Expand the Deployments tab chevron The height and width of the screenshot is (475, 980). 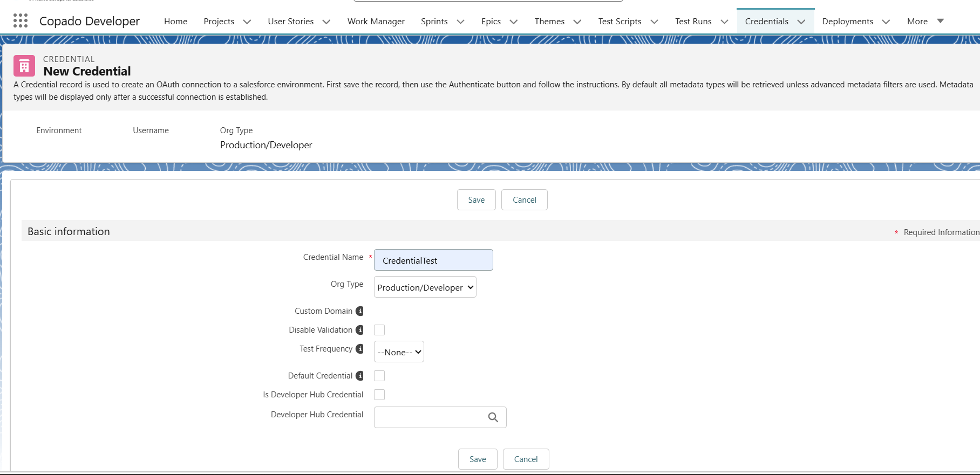coord(886,22)
